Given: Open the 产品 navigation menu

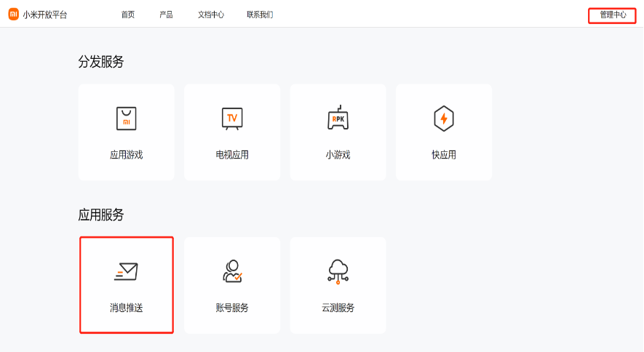Looking at the screenshot, I should coord(166,15).
